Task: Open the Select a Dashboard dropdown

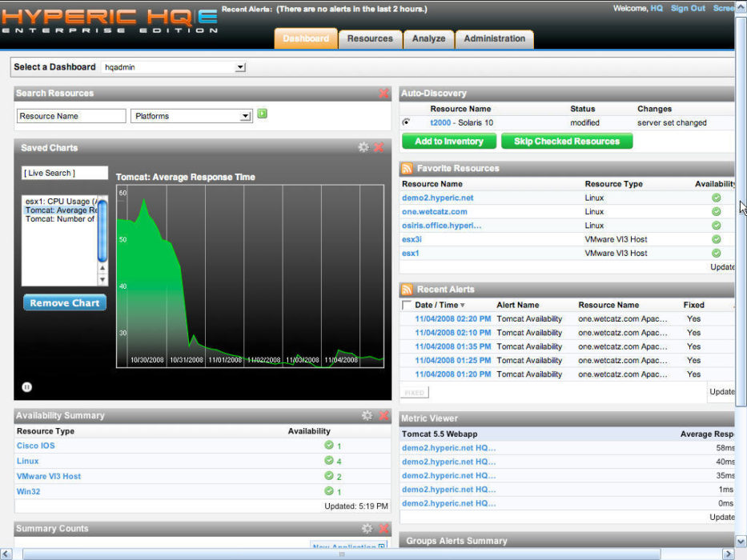Action: [x=240, y=67]
